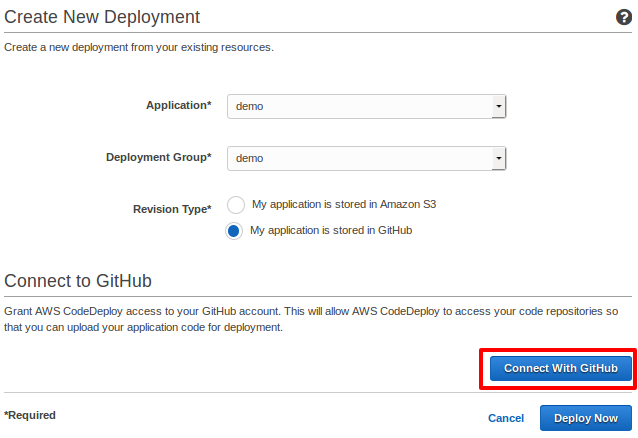Cancel the new deployment

click(x=506, y=418)
